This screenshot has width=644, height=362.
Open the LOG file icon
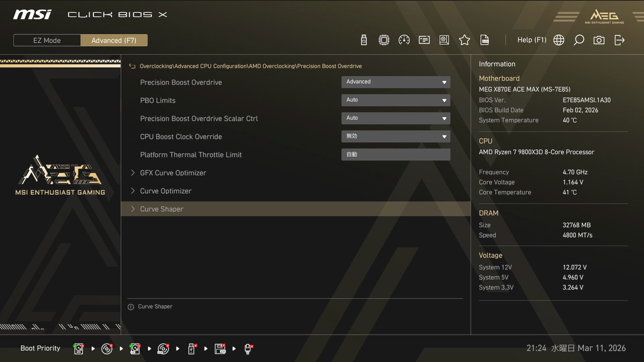point(485,40)
